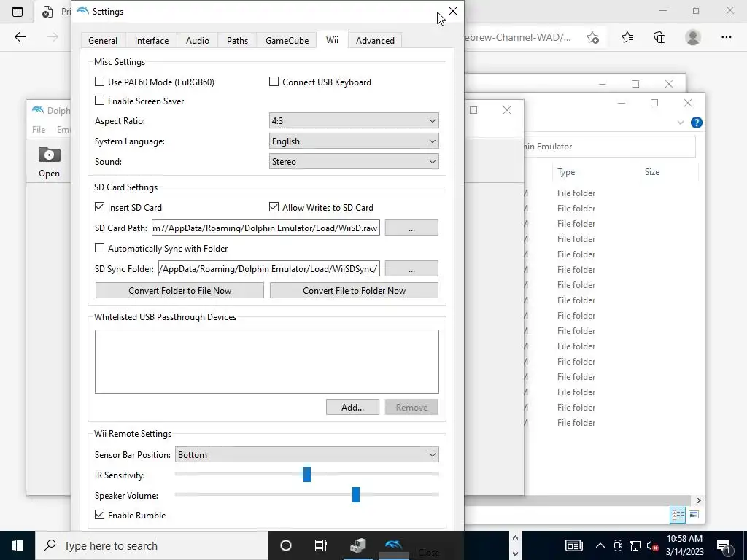
Task: Click the Edge tab actions icon
Action: [x=18, y=12]
